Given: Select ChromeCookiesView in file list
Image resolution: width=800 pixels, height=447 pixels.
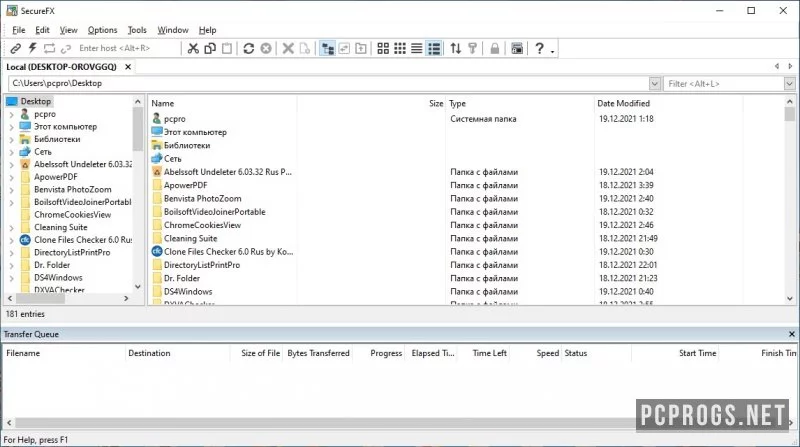Looking at the screenshot, I should tap(202, 225).
